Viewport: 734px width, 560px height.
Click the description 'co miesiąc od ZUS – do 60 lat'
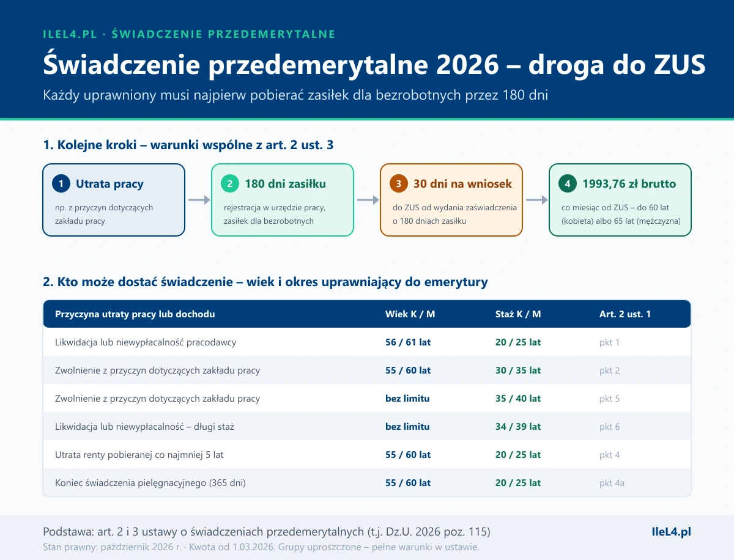pyautogui.click(x=621, y=214)
